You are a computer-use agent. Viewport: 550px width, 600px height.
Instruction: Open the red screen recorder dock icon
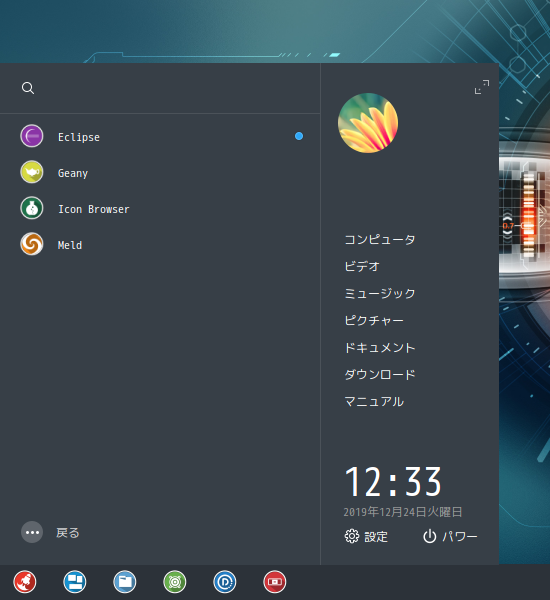click(275, 582)
